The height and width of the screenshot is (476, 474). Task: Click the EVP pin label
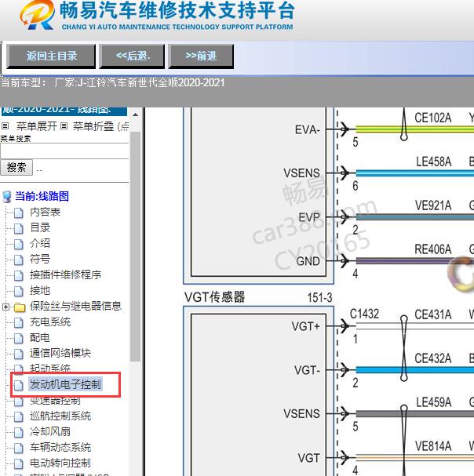pyautogui.click(x=309, y=217)
